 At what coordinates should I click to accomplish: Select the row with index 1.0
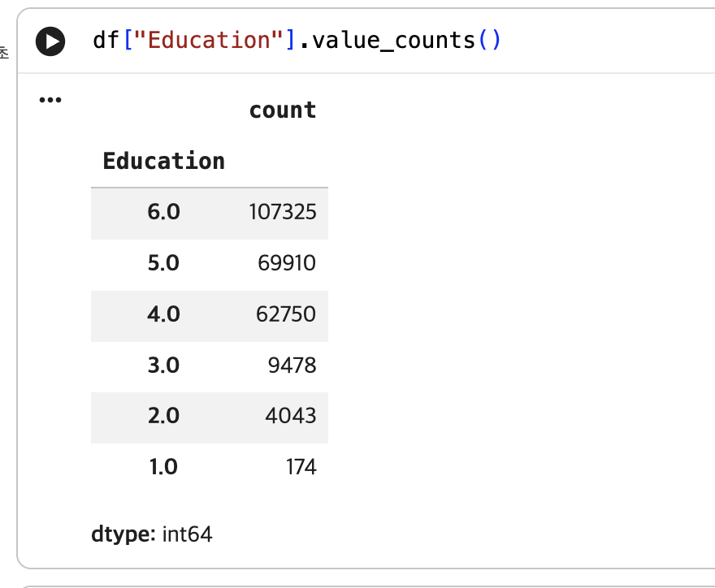click(210, 468)
